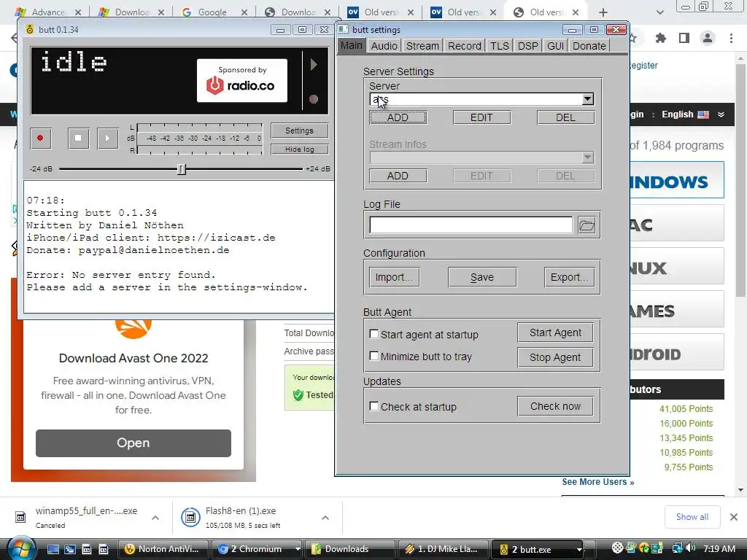Switch to the Audio tab
Image resolution: width=747 pixels, height=560 pixels.
[384, 46]
